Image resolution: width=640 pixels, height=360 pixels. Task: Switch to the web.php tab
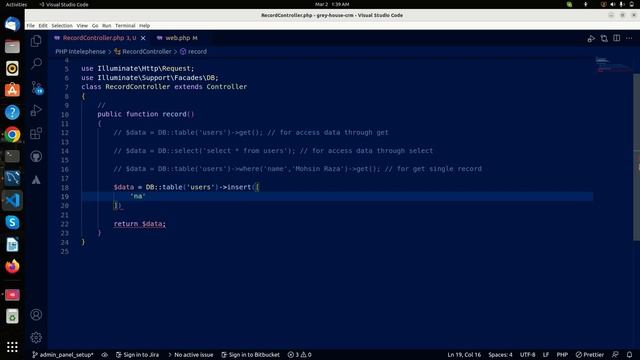click(178, 38)
